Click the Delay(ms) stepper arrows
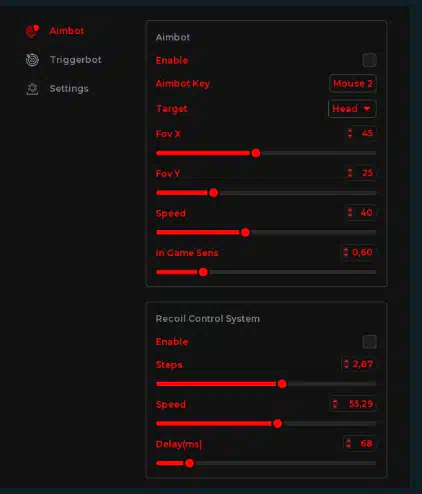The height and width of the screenshot is (494, 422). tap(348, 443)
